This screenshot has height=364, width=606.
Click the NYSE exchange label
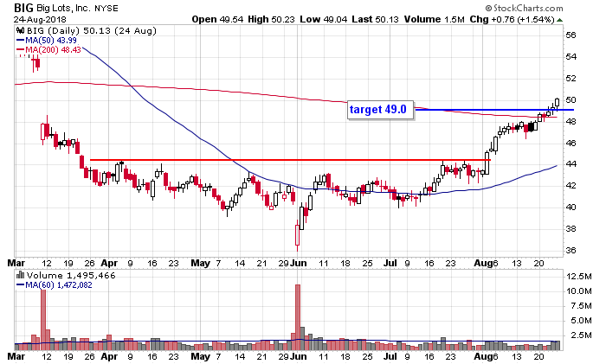click(x=106, y=8)
